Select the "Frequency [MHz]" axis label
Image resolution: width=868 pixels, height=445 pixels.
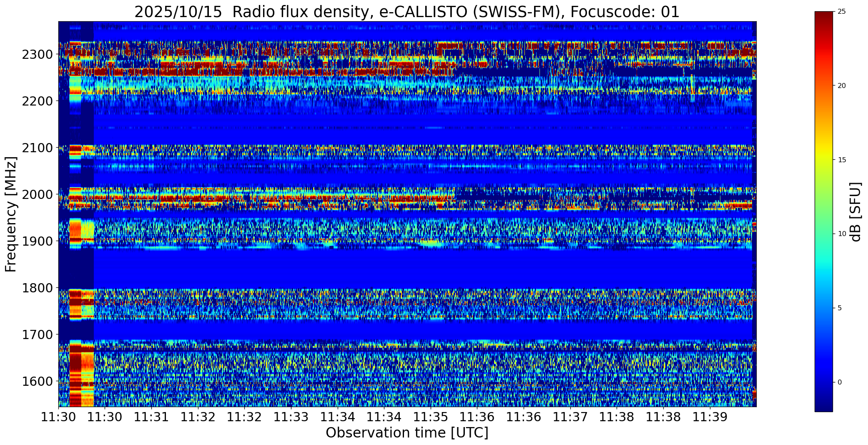(x=11, y=214)
